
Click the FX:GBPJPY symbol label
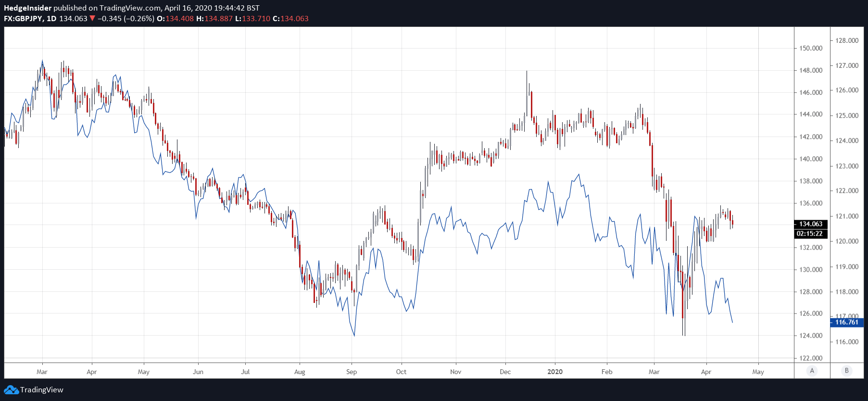point(23,19)
